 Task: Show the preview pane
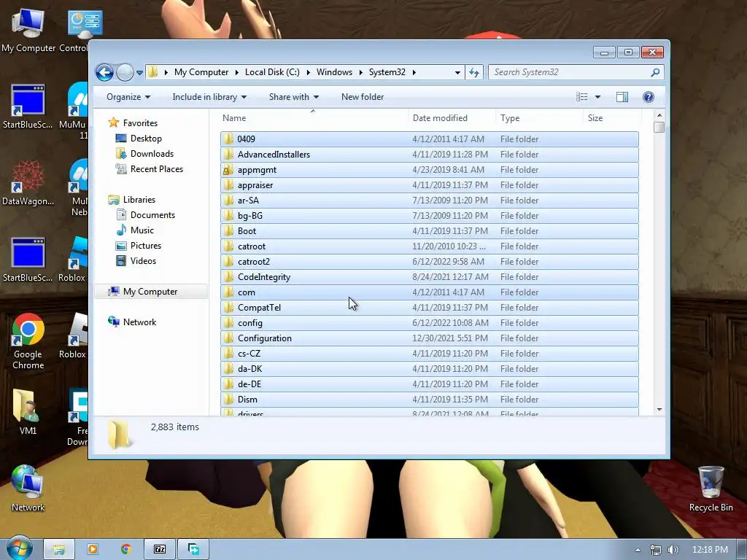pyautogui.click(x=622, y=97)
